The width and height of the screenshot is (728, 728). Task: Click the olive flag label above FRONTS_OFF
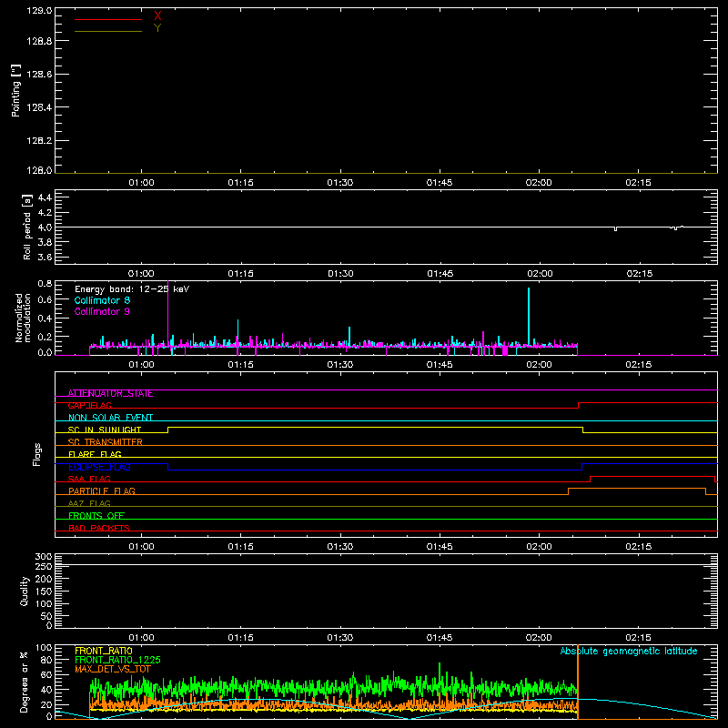click(x=89, y=504)
